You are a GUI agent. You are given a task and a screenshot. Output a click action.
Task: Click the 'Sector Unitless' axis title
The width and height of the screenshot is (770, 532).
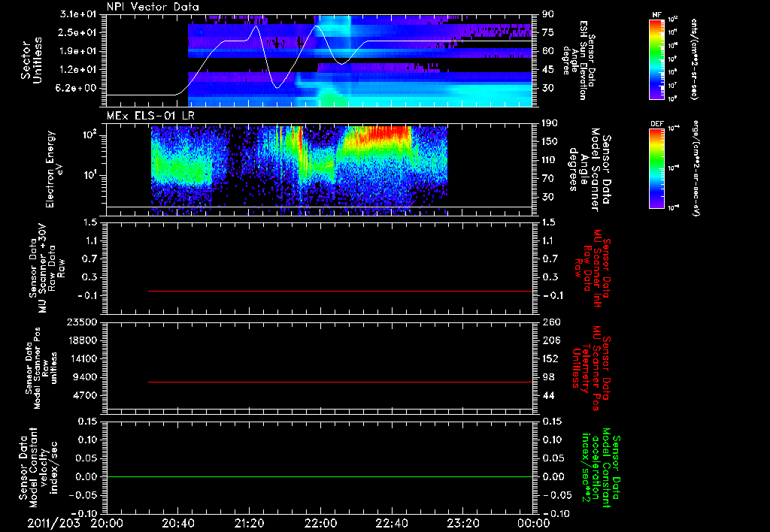coord(32,60)
